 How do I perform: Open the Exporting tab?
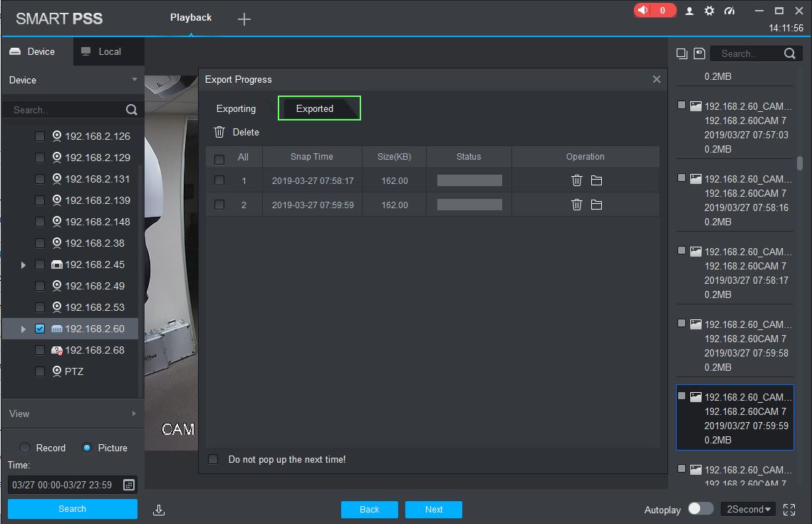pyautogui.click(x=236, y=109)
